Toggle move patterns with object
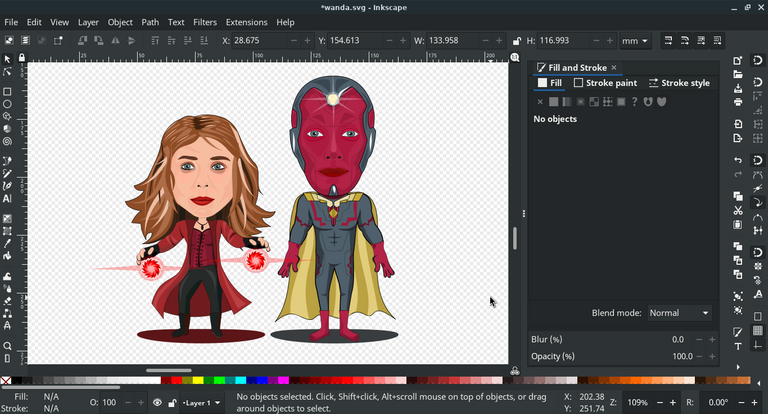This screenshot has height=414, width=768. pyautogui.click(x=717, y=41)
